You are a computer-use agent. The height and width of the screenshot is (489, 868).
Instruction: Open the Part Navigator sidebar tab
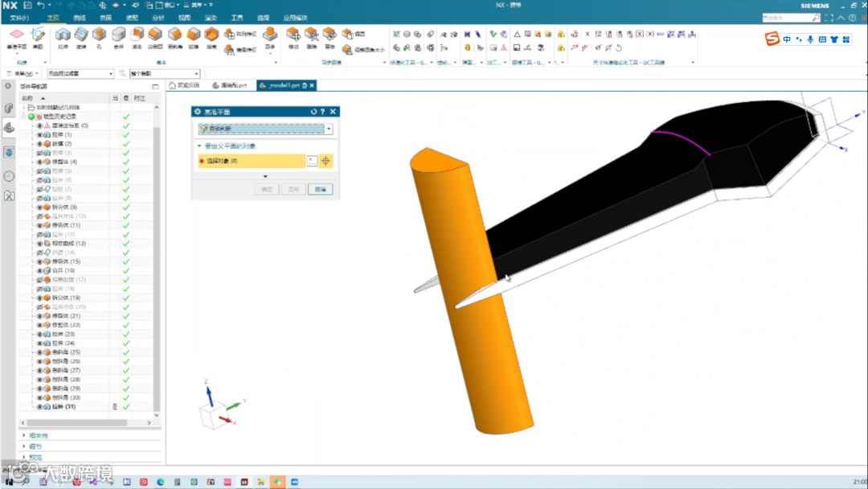pyautogui.click(x=9, y=128)
